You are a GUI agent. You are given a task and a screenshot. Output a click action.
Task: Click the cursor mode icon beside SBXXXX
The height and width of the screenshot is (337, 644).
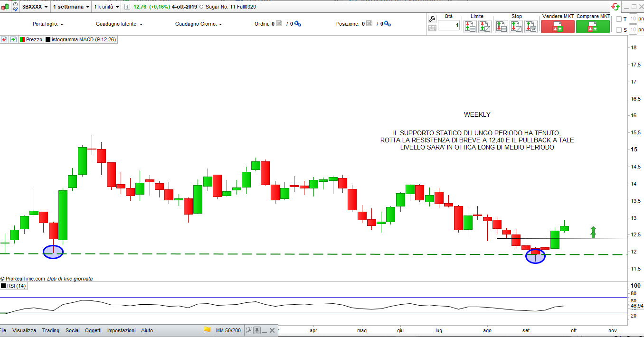point(16,7)
